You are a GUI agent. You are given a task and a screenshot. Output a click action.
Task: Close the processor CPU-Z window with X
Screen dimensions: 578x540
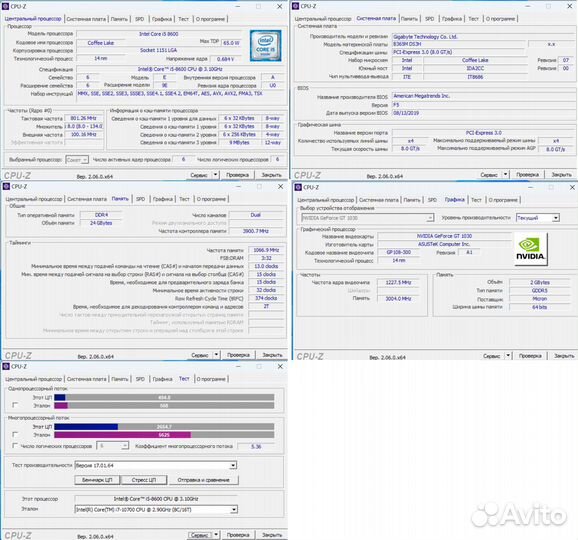pos(280,6)
